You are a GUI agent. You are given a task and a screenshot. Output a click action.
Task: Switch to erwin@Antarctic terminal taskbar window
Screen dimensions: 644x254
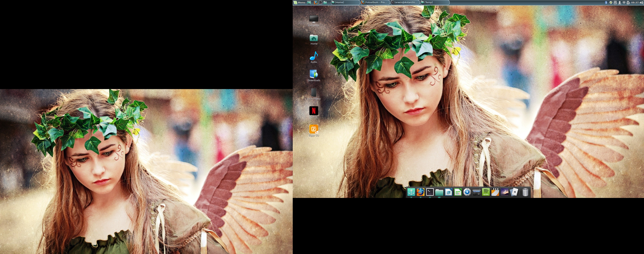tap(405, 2)
